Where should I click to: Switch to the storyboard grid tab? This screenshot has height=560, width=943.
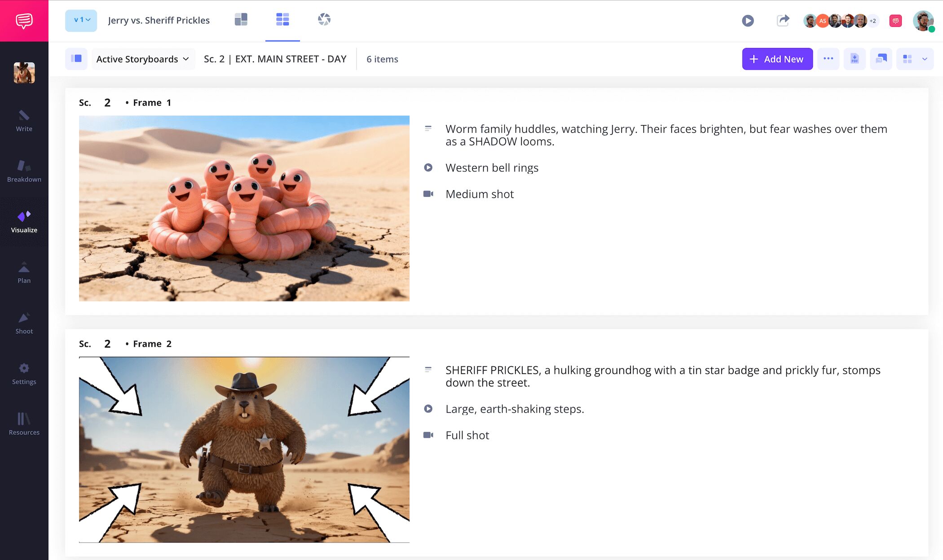point(282,19)
